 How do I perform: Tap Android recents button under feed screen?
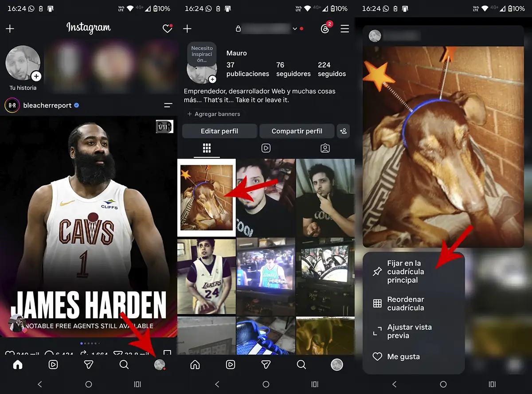pyautogui.click(x=137, y=384)
